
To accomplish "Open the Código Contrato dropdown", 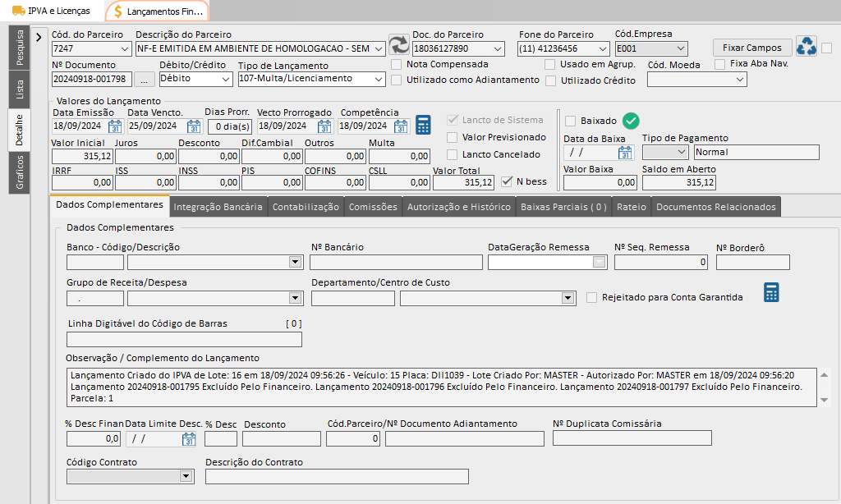I will tap(186, 476).
